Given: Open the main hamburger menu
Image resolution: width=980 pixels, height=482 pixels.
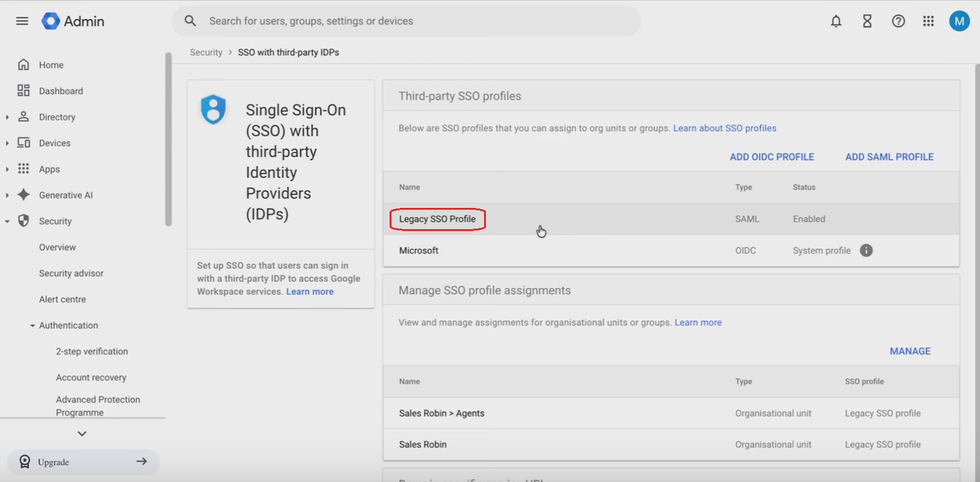Looking at the screenshot, I should [x=22, y=21].
